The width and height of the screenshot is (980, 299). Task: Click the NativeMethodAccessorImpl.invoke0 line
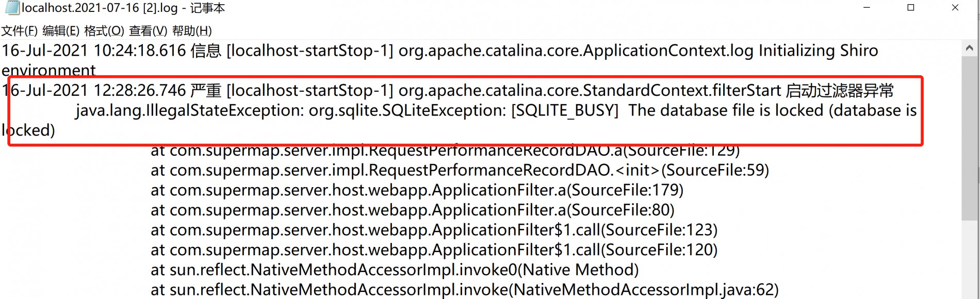point(395,270)
